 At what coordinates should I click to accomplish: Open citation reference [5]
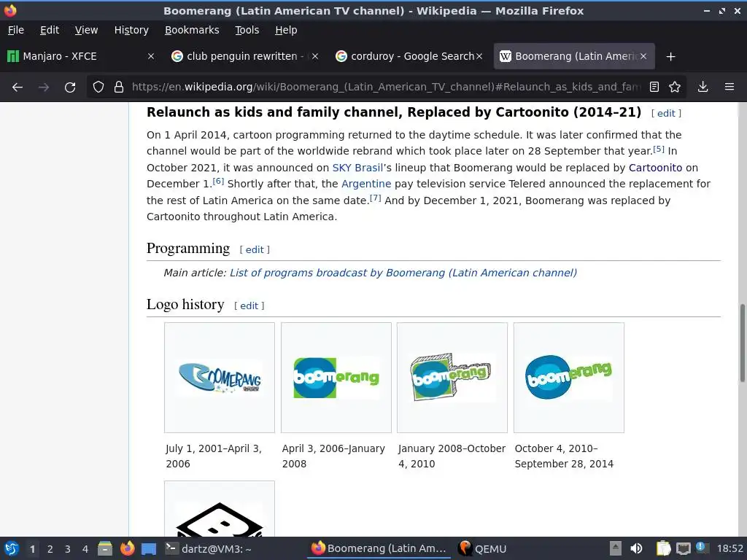pyautogui.click(x=659, y=149)
